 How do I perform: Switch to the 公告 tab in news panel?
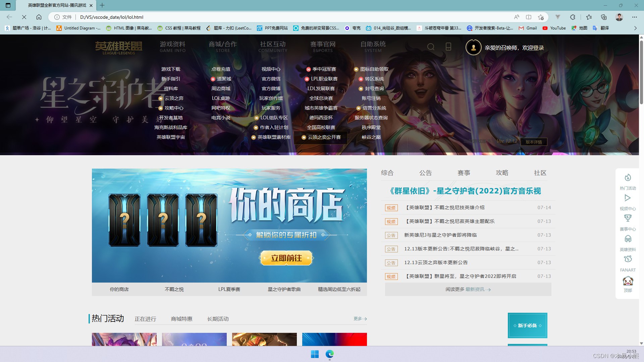coord(426,173)
